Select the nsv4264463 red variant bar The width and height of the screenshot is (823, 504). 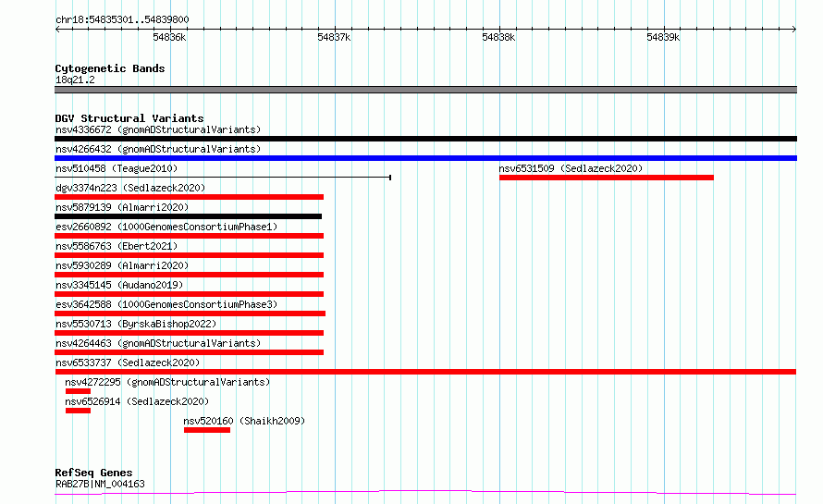[189, 352]
